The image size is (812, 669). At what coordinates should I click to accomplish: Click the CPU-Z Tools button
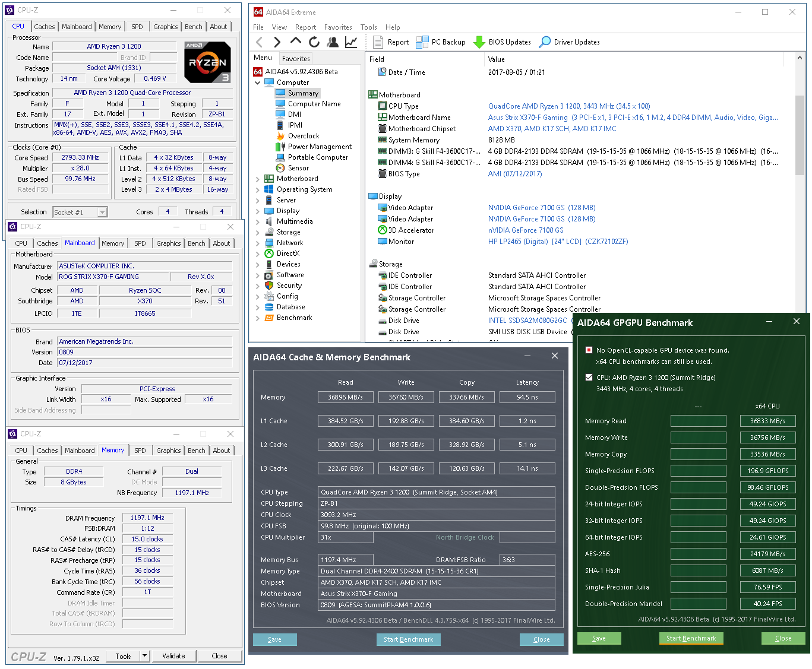(x=123, y=656)
